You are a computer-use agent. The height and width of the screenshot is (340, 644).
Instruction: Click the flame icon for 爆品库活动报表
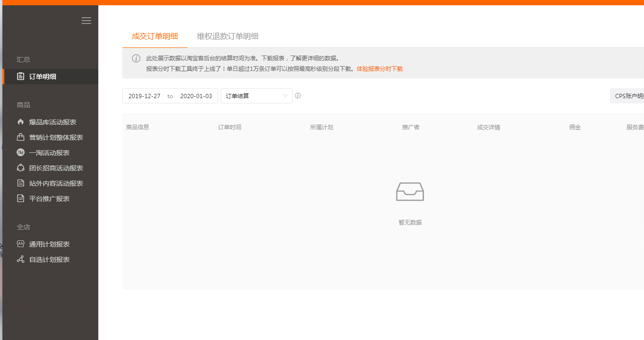pyautogui.click(x=21, y=122)
